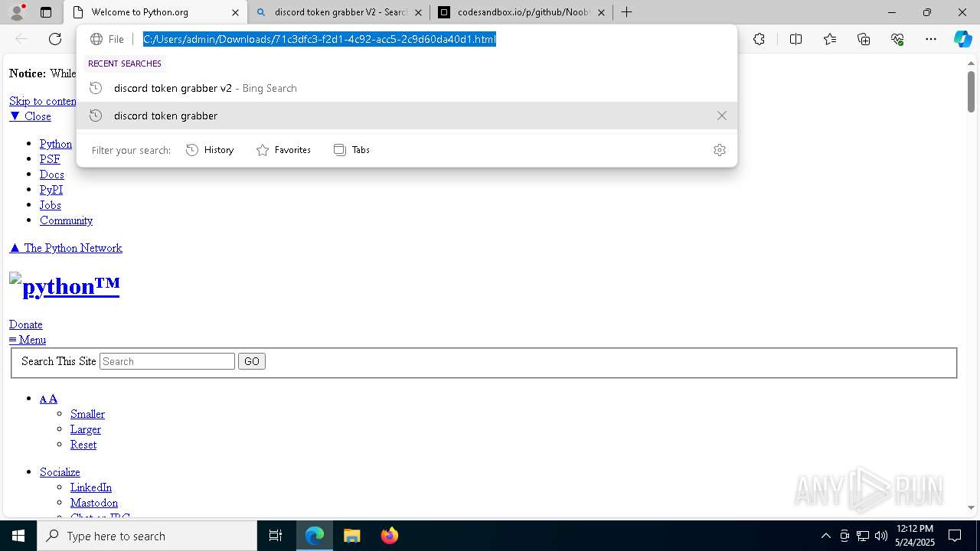Show hidden system tray icons
Viewport: 980px width, 551px height.
pos(825,536)
